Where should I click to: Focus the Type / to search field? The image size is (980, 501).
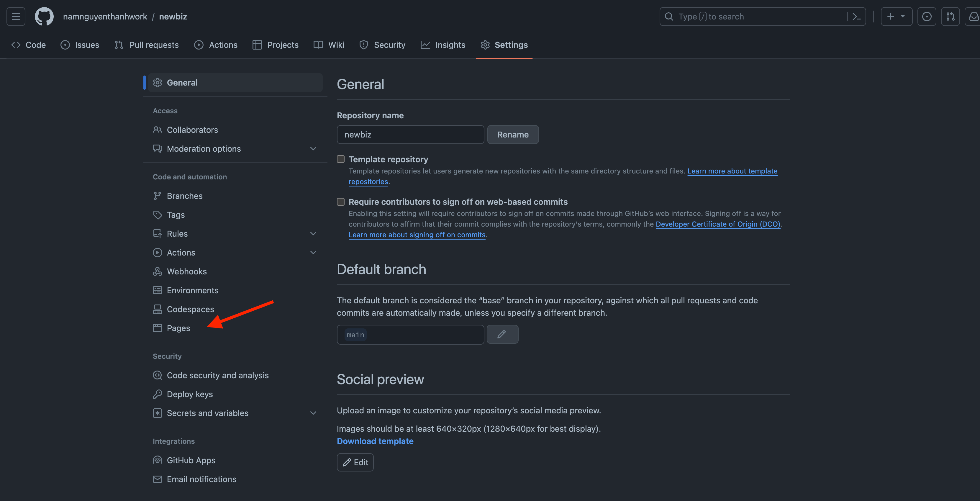pyautogui.click(x=762, y=16)
